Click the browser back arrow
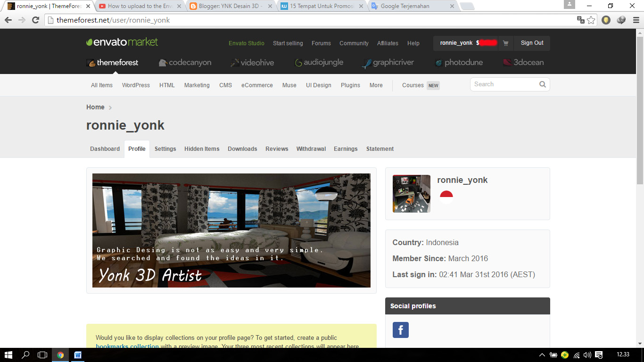Viewport: 644px width, 362px height. click(8, 20)
